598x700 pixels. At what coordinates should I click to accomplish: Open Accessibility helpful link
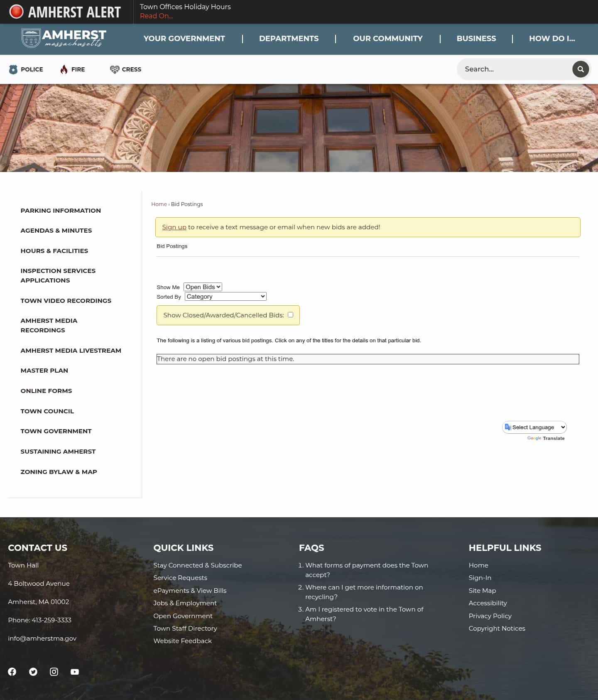point(488,603)
